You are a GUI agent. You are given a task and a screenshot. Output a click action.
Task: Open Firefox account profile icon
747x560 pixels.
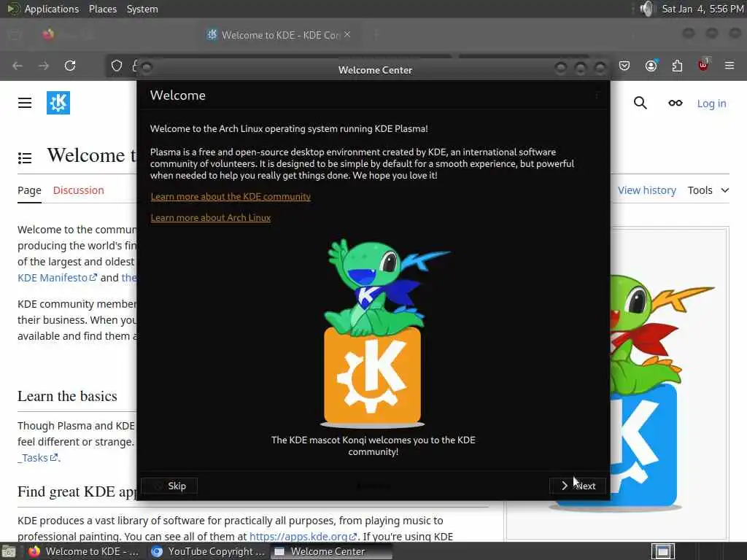pyautogui.click(x=651, y=66)
